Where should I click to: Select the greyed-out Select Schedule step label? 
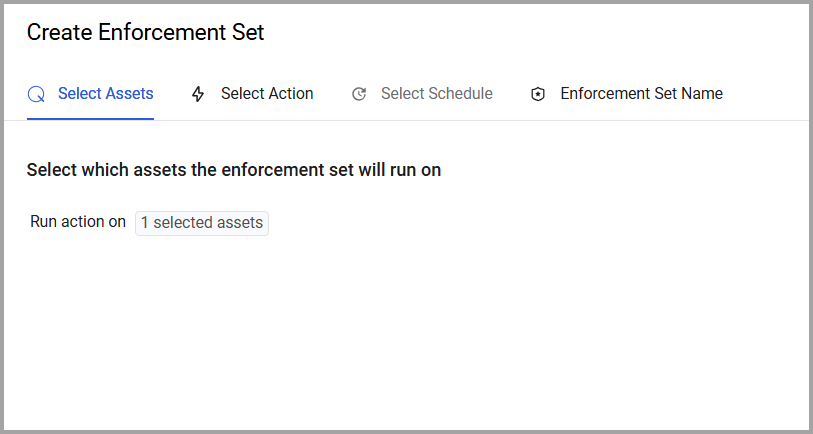[437, 94]
